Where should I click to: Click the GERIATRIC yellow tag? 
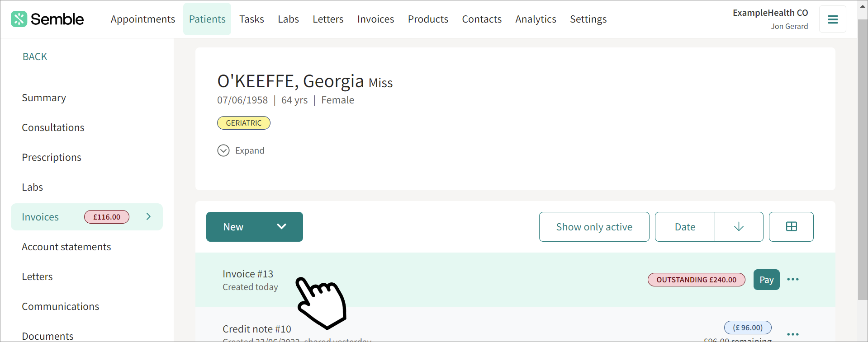[243, 123]
